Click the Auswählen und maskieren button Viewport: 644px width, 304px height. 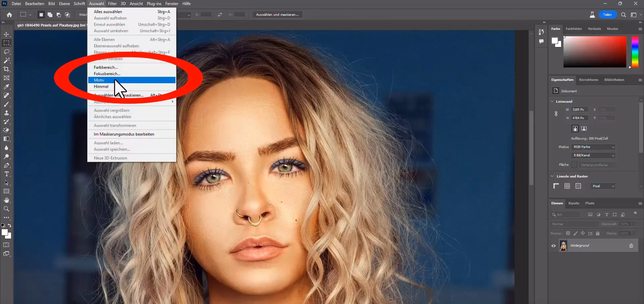[x=277, y=15]
